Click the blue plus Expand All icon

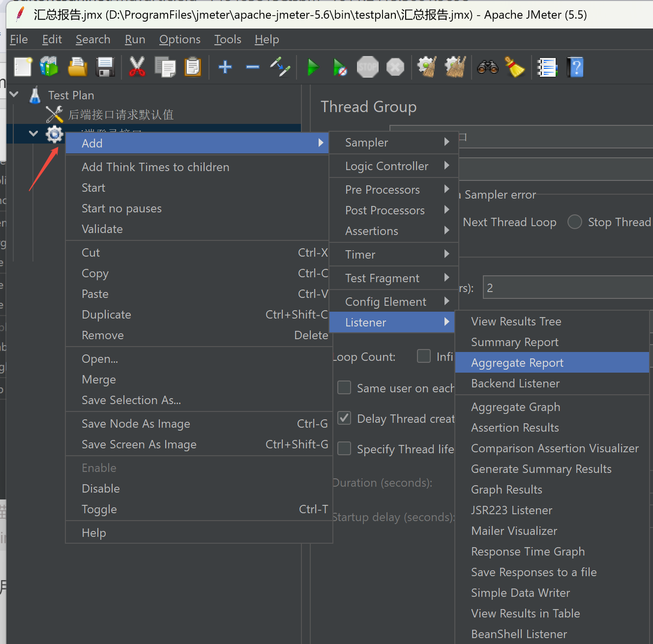(225, 67)
